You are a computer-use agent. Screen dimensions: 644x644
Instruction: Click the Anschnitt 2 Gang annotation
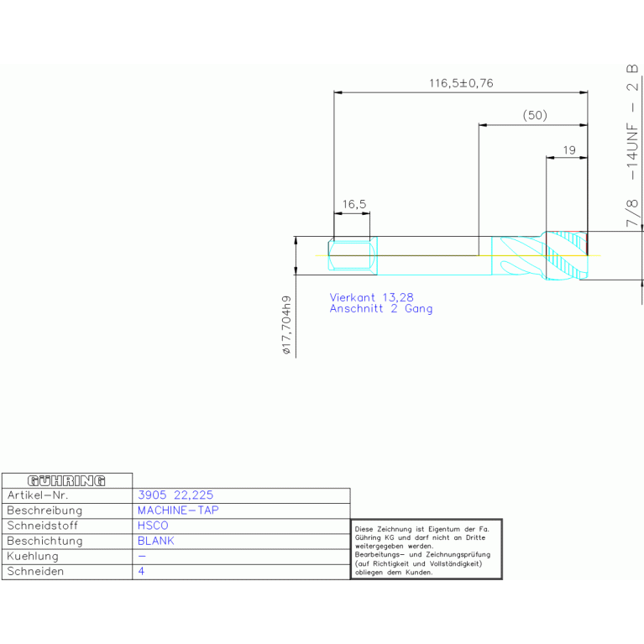381,309
